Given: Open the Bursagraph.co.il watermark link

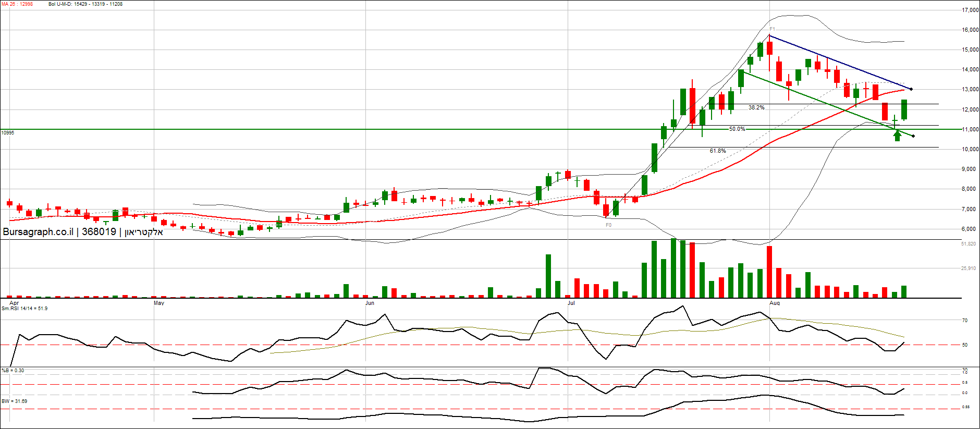Looking at the screenshot, I should point(38,232).
